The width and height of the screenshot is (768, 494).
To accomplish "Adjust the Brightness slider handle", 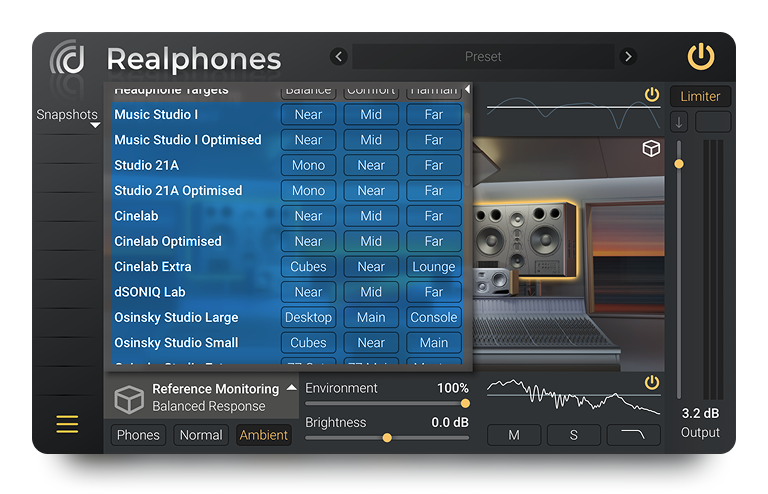I will [x=387, y=438].
